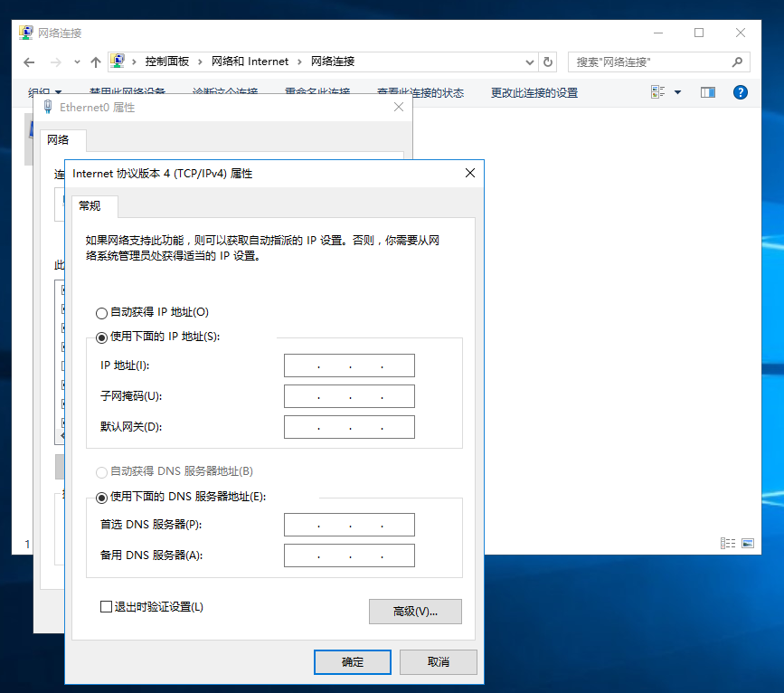
Task: Expand chevron after 控制面板 breadcrumb
Action: 200,62
